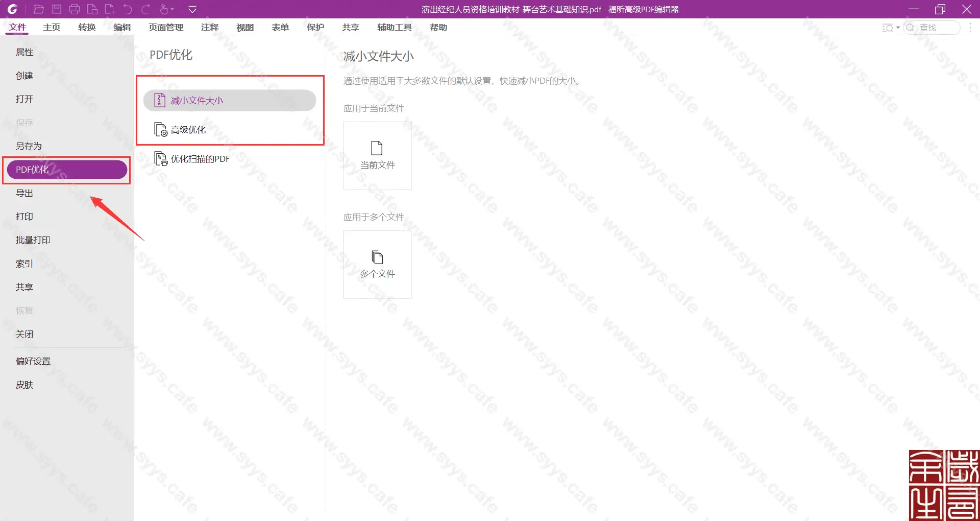This screenshot has width=980, height=521.
Task: Select 高级优化 under PDF优化
Action: pyautogui.click(x=188, y=130)
